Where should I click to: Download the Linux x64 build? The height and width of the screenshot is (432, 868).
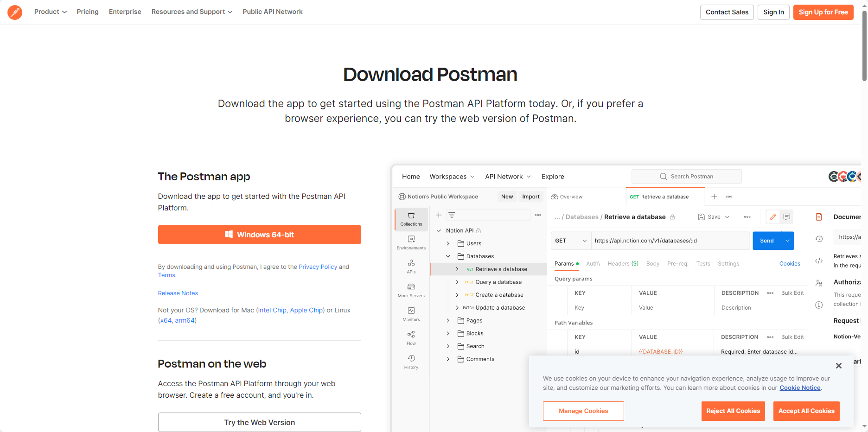click(x=166, y=320)
